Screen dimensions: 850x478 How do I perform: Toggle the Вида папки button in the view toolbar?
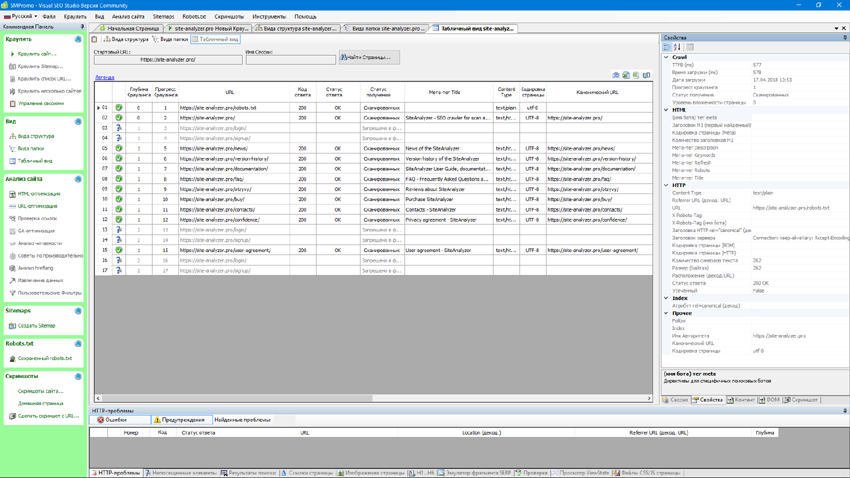pos(170,39)
